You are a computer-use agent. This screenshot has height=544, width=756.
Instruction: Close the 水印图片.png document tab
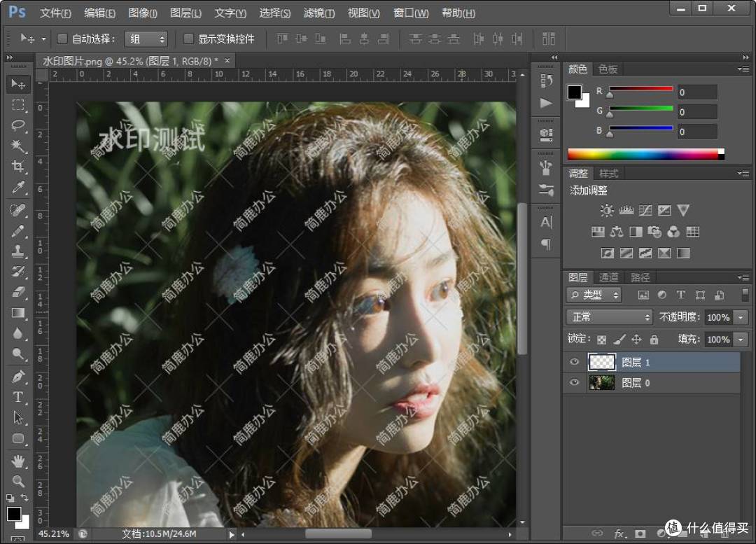click(x=227, y=61)
